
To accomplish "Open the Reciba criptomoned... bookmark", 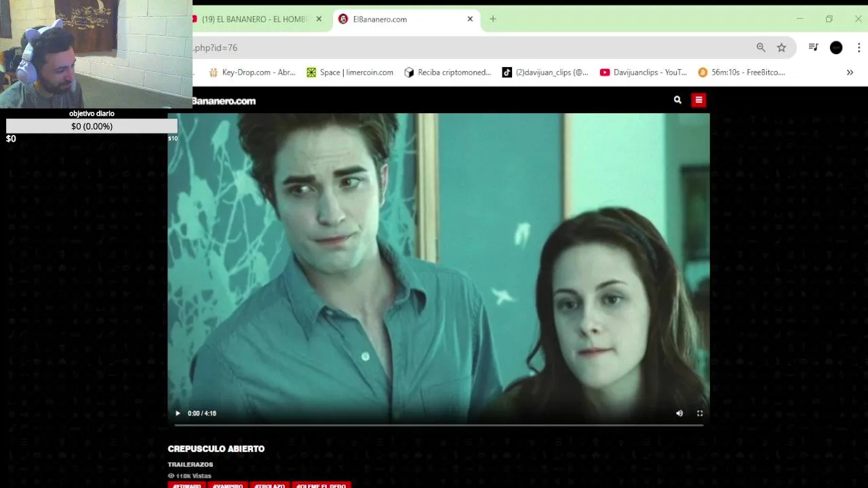I will (x=448, y=73).
